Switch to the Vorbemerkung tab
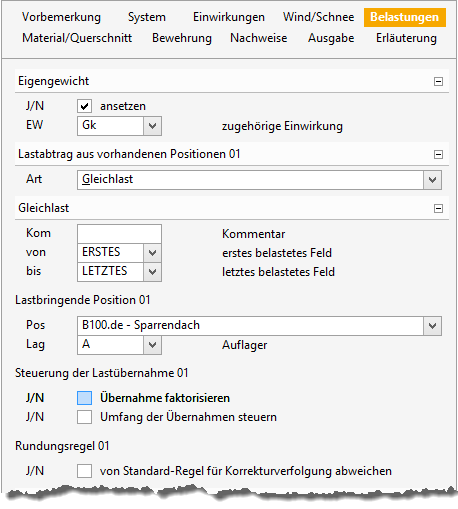458x509 pixels. click(61, 17)
